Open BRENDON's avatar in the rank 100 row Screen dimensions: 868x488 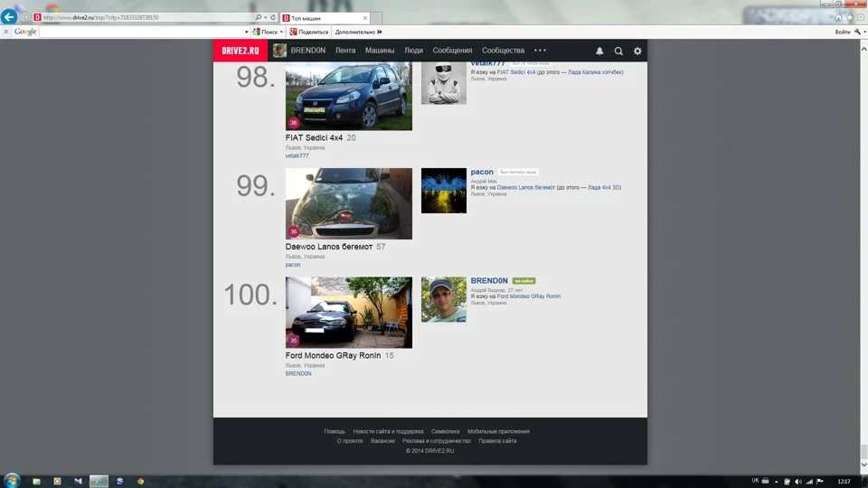click(x=444, y=300)
